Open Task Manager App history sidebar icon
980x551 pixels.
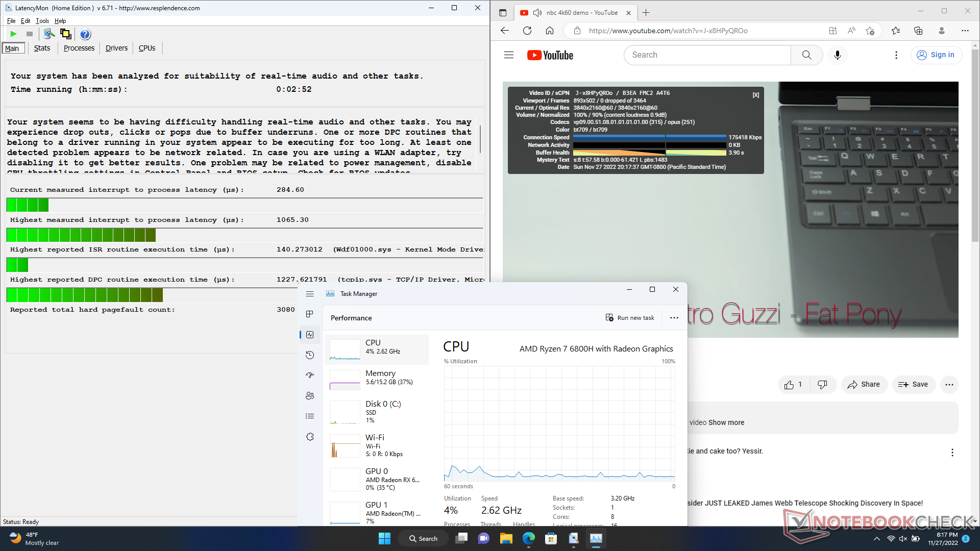point(310,355)
